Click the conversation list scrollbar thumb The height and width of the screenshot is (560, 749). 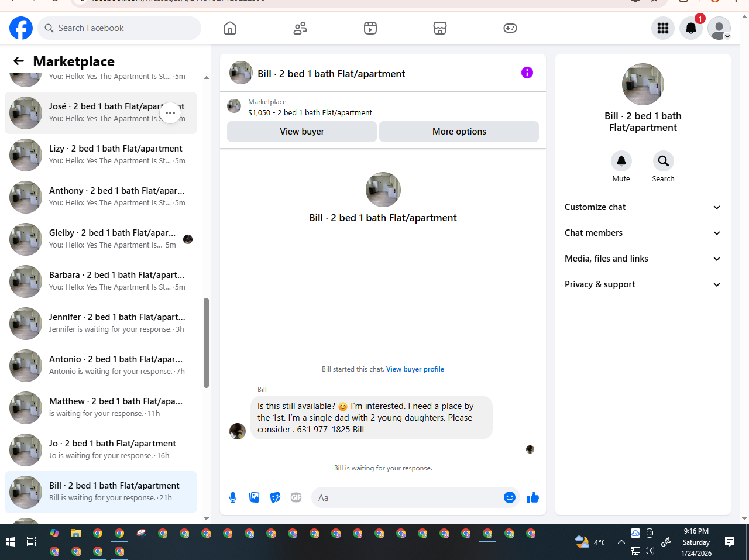206,343
